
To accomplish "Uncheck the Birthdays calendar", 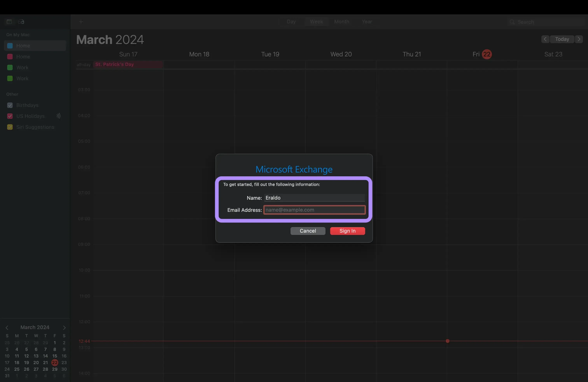I will click(x=10, y=105).
